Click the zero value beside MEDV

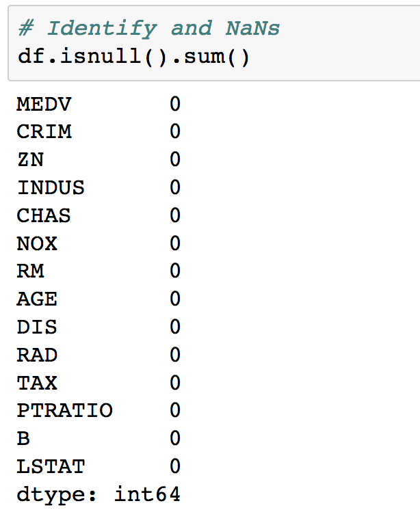(x=175, y=104)
